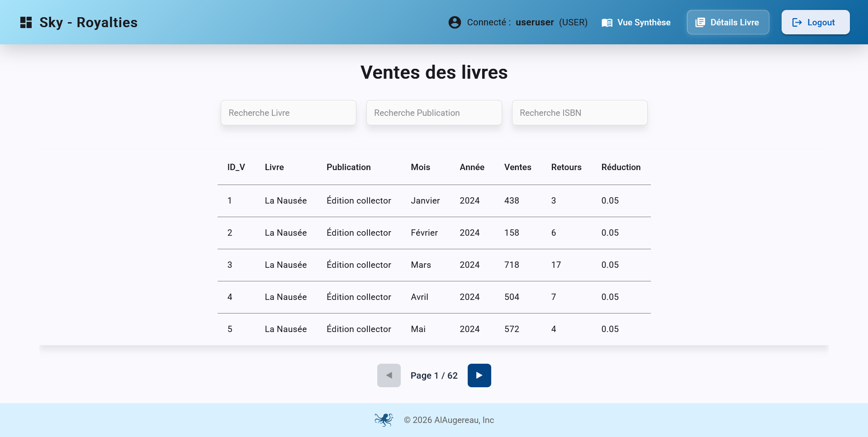The height and width of the screenshot is (437, 868).
Task: Click the sales value 572
Action: pyautogui.click(x=512, y=329)
